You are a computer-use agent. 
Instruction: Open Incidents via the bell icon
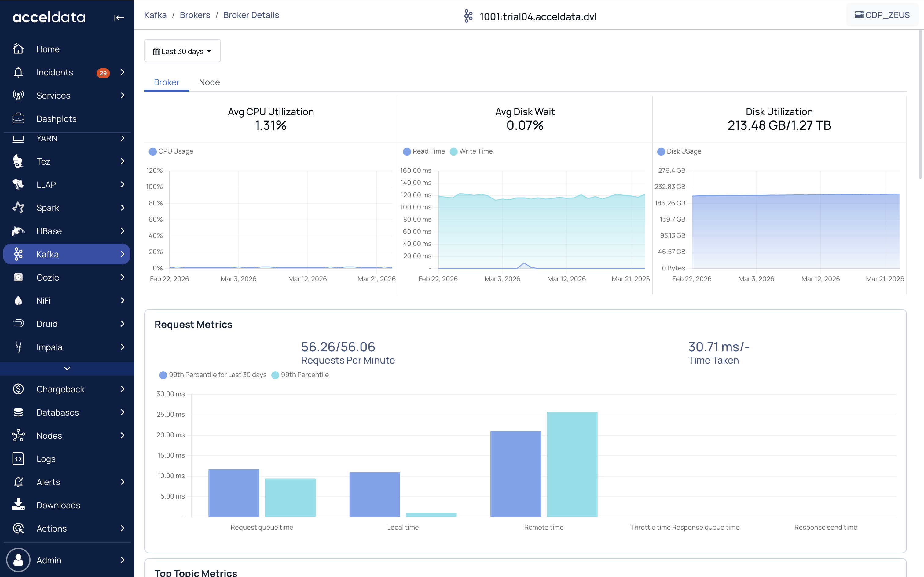click(18, 72)
